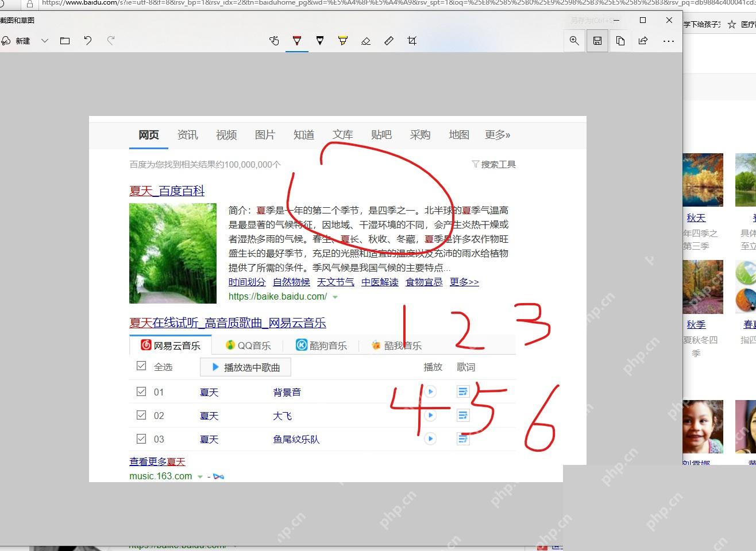The width and height of the screenshot is (756, 551).
Task: Open the See more (three dots) menu
Action: [669, 41]
